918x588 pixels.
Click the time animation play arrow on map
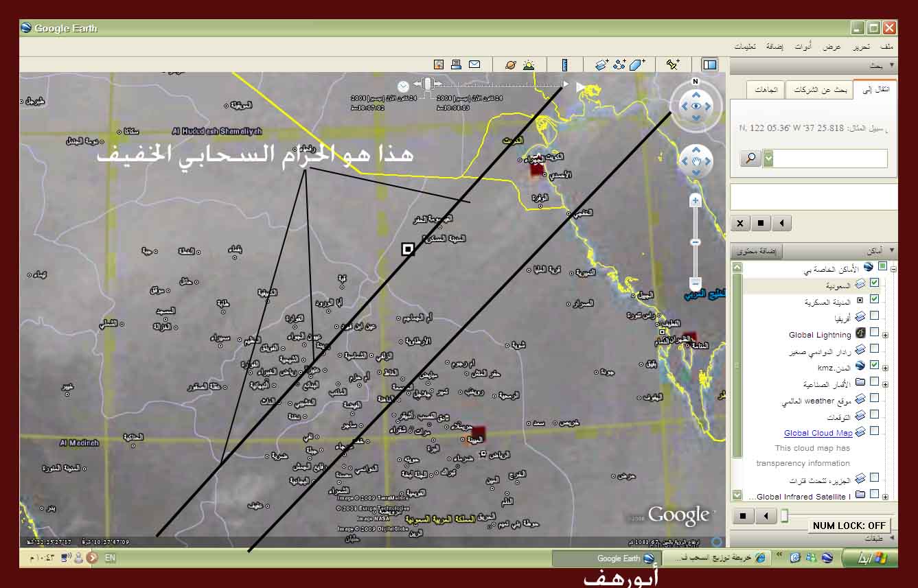(582, 86)
